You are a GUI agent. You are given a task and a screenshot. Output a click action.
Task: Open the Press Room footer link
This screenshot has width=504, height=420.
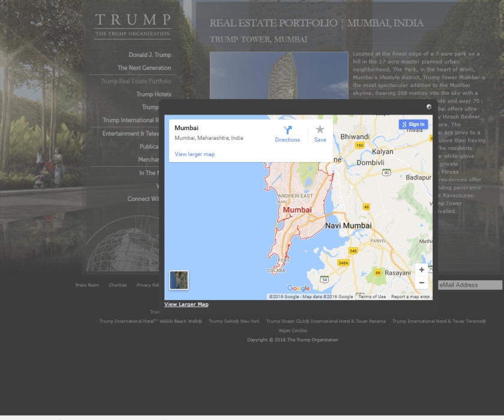pyautogui.click(x=87, y=285)
